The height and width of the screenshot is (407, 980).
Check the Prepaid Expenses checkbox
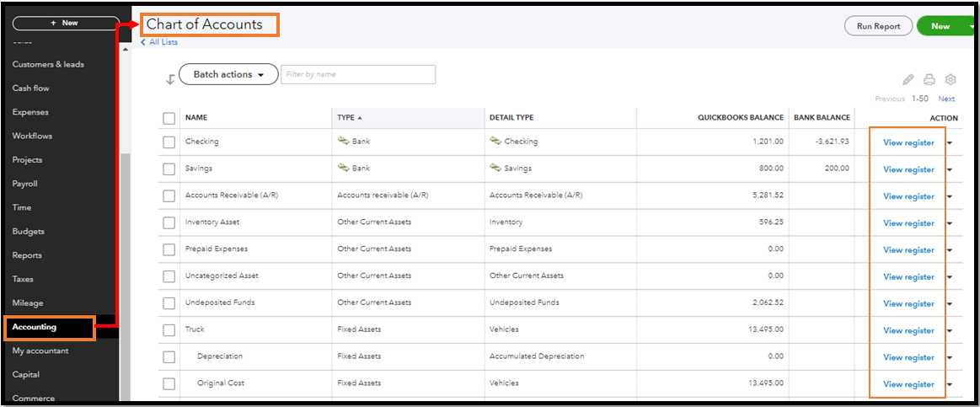point(169,250)
